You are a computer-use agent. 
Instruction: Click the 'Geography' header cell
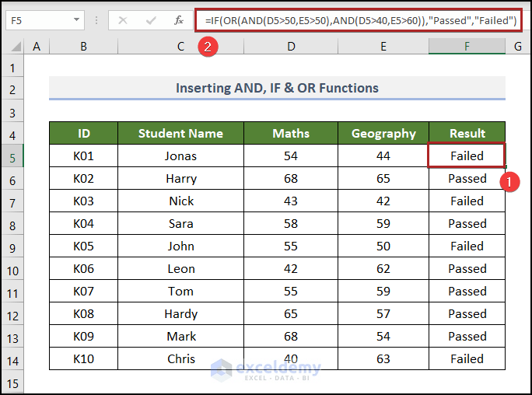point(383,133)
